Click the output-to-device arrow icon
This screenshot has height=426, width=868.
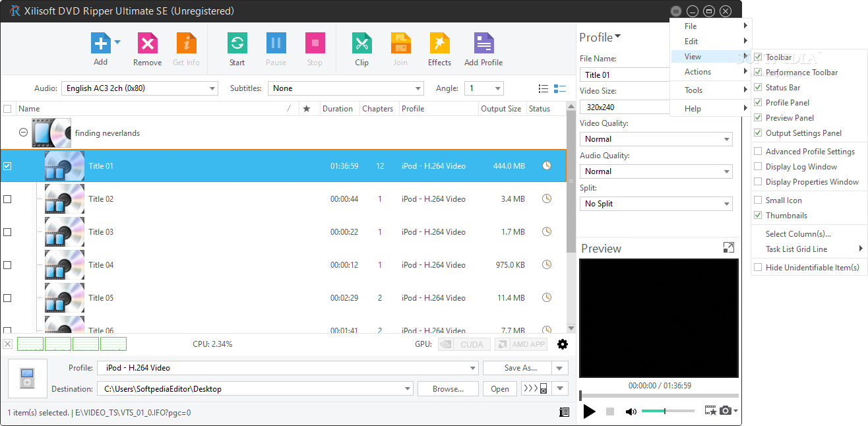click(535, 388)
